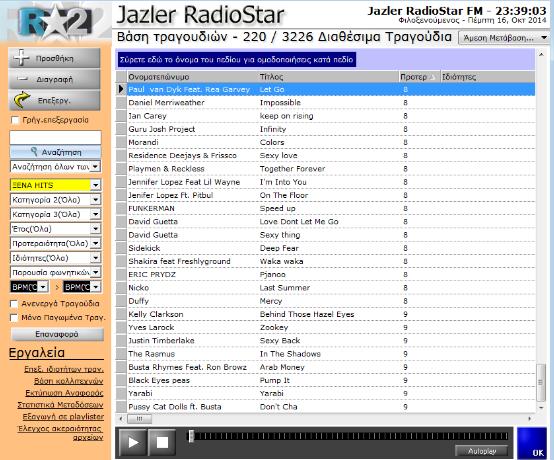Viewport: 554px width, 460px height.
Task: Click the scroll right arrow
Action: pyautogui.click(x=529, y=419)
